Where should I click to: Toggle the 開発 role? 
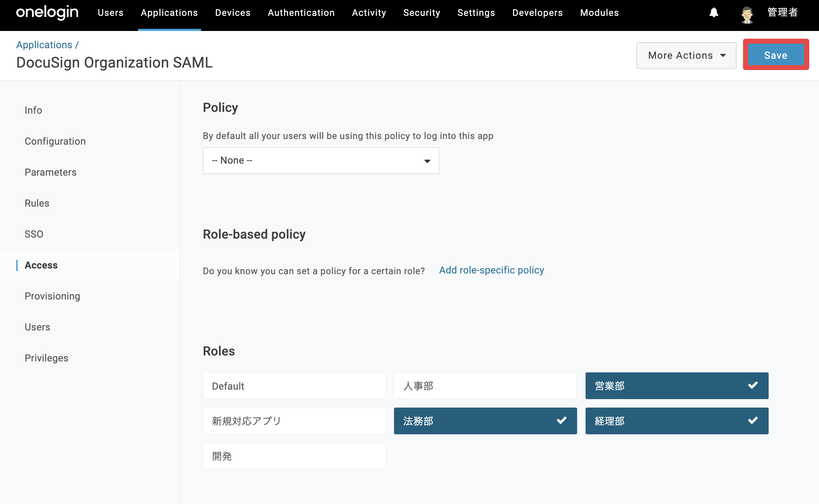coord(294,456)
